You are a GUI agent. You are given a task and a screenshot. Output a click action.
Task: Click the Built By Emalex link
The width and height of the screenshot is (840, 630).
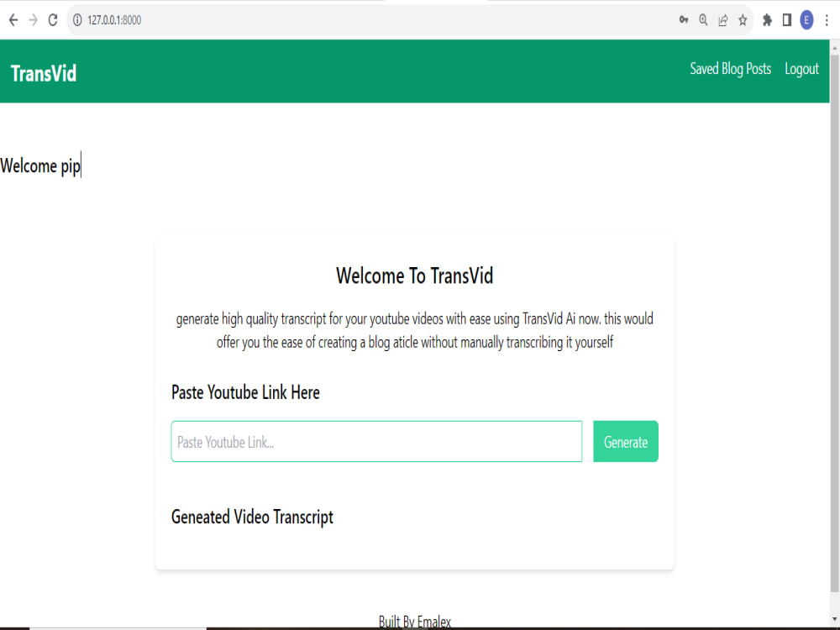pos(414,622)
